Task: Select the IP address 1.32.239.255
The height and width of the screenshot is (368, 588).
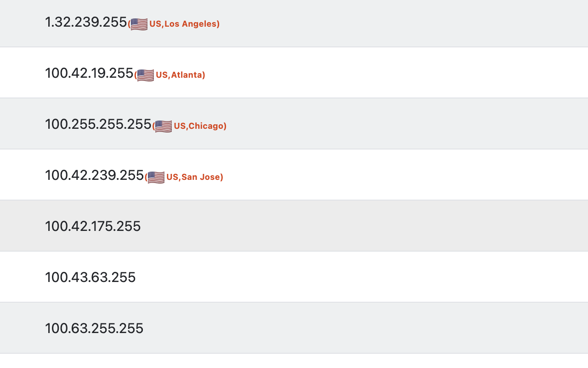Action: point(86,22)
